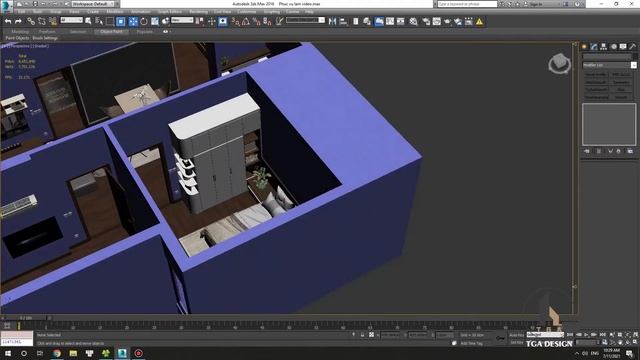Screen dimensions: 640x360
Task: Click the Render Production teapot icon
Action: point(447,21)
